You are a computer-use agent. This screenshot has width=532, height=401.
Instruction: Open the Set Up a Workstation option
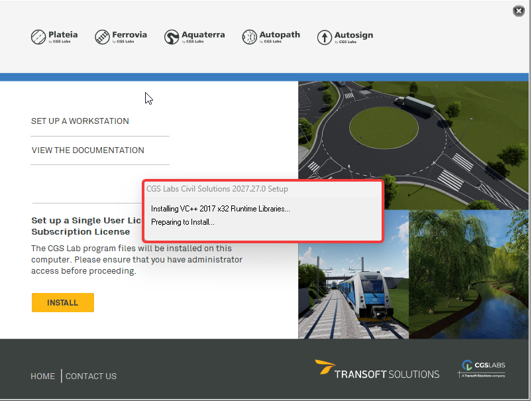(x=80, y=121)
